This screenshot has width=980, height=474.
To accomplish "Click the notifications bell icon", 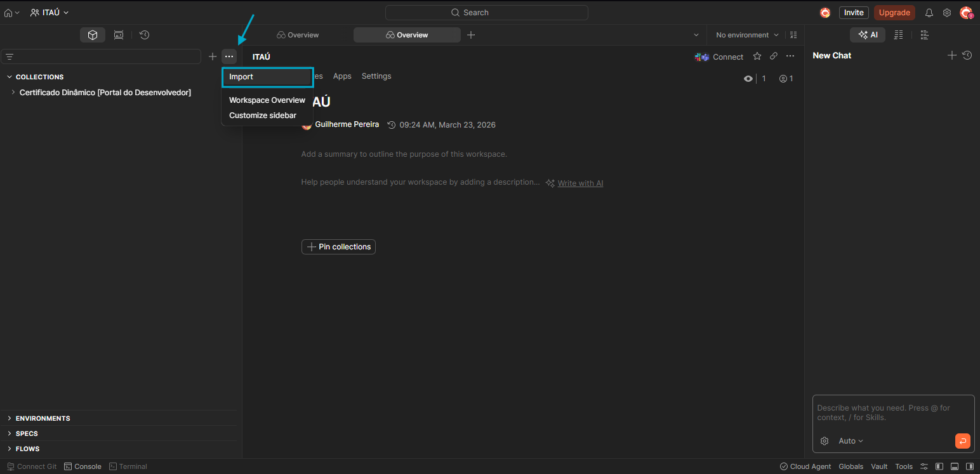I will [x=929, y=13].
